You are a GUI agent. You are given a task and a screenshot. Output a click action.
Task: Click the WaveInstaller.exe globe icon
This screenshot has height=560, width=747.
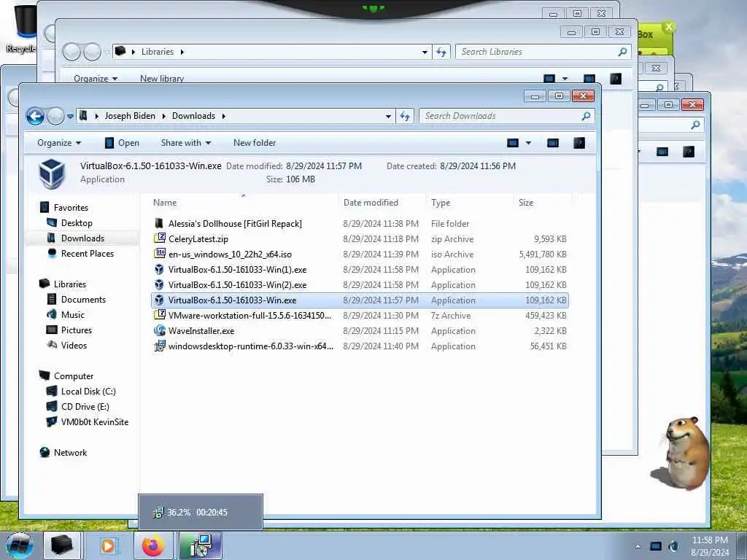[x=160, y=330]
